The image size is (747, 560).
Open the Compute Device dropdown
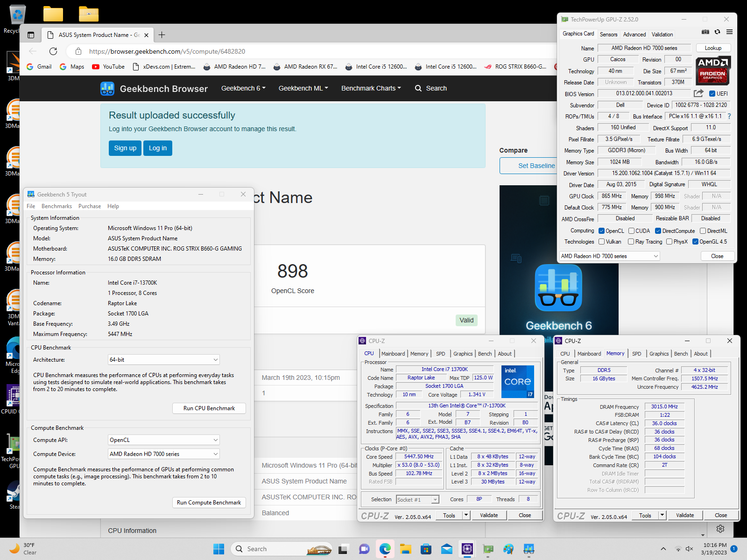click(x=164, y=454)
